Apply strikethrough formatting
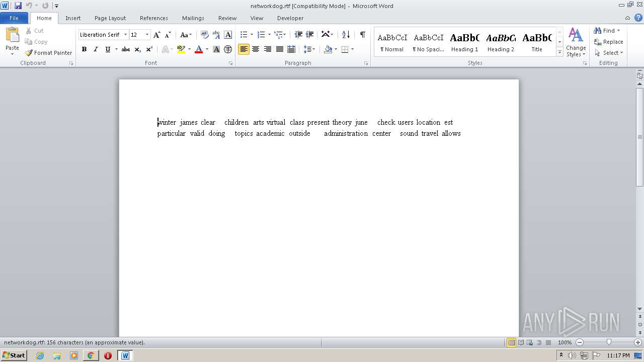 [x=126, y=49]
